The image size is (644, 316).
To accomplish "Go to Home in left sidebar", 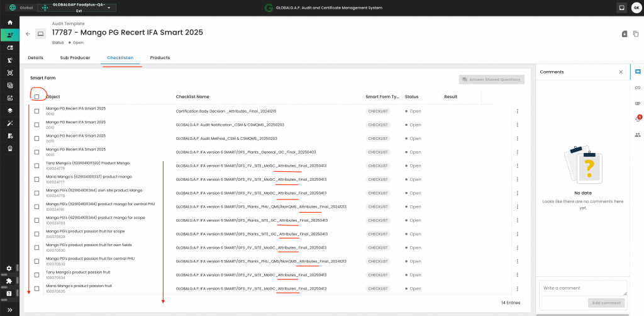I will (9, 23).
